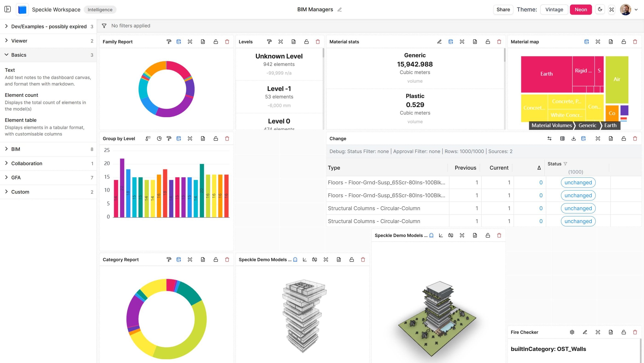Expand the BIM section
Screen dimensions: 644x363
[48, 149]
